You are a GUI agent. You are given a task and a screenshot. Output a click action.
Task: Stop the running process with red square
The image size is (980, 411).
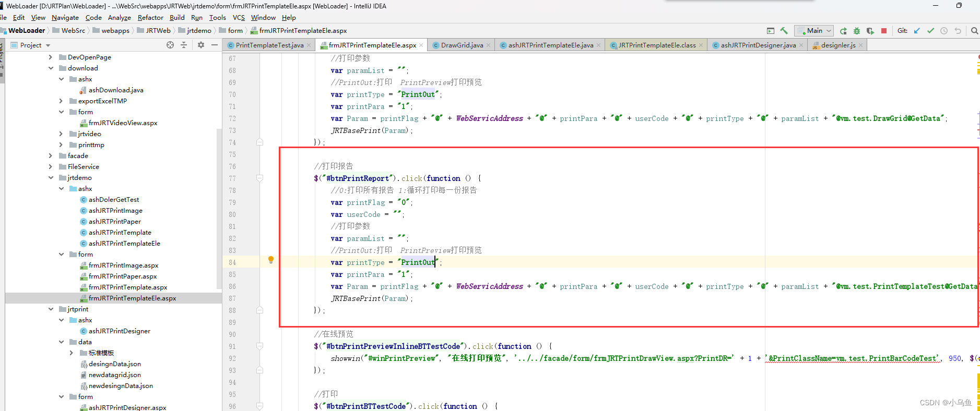coord(884,31)
